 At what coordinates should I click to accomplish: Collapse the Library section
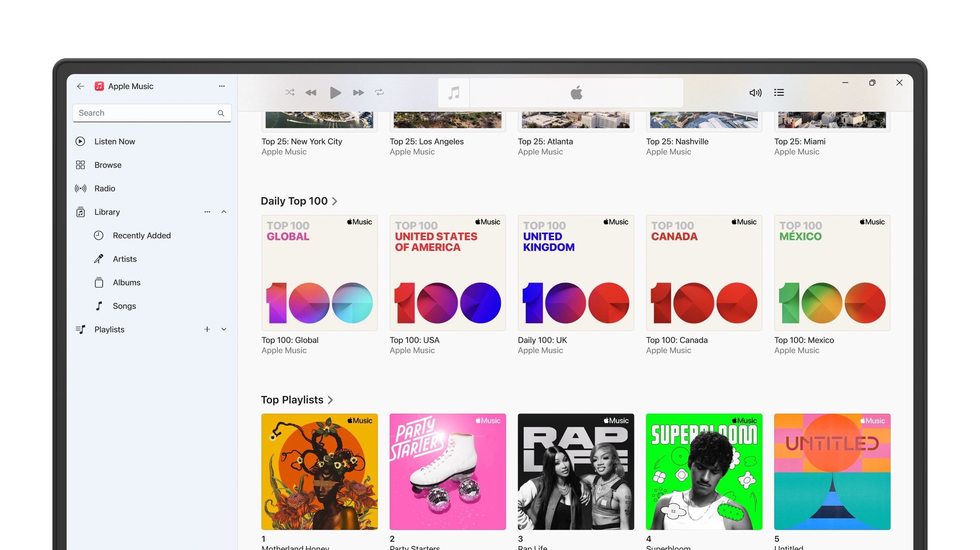pyautogui.click(x=223, y=212)
